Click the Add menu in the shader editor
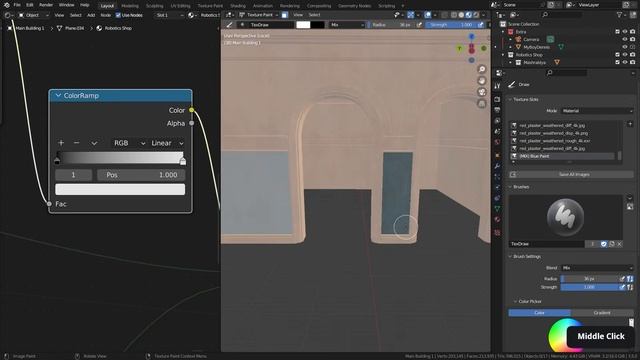 pos(91,15)
